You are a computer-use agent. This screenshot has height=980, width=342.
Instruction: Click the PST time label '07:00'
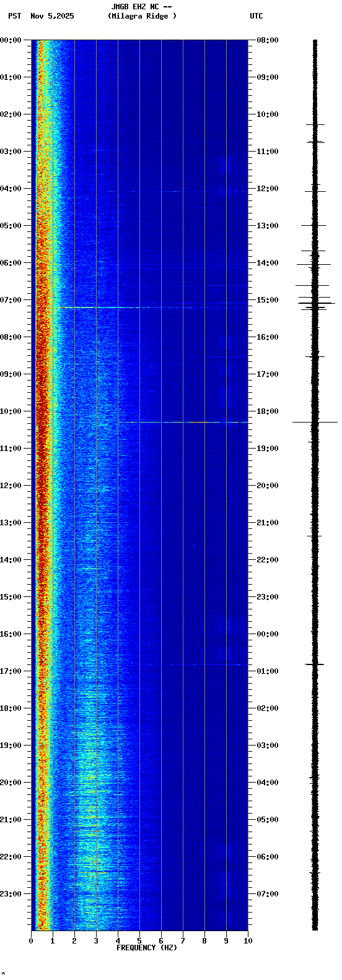11,300
